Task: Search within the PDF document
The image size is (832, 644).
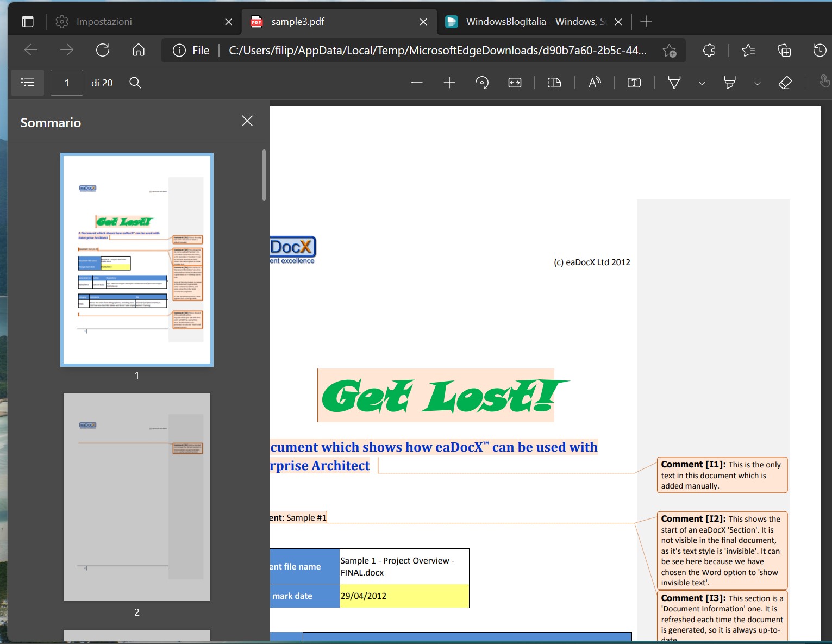Action: tap(135, 83)
